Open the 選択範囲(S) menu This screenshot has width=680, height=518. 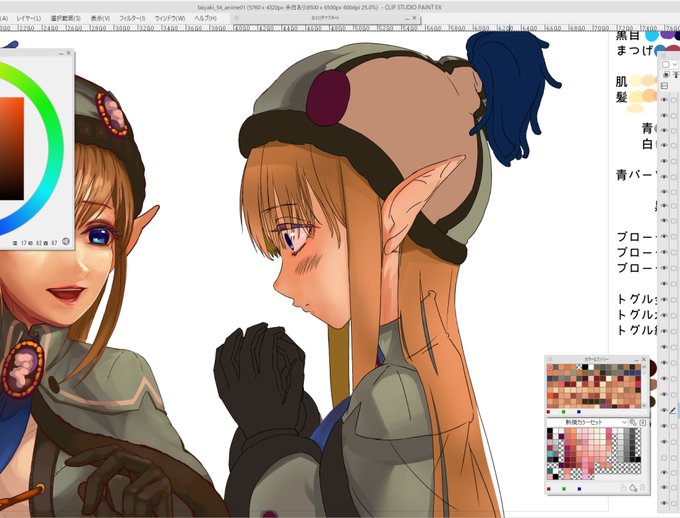tap(65, 18)
